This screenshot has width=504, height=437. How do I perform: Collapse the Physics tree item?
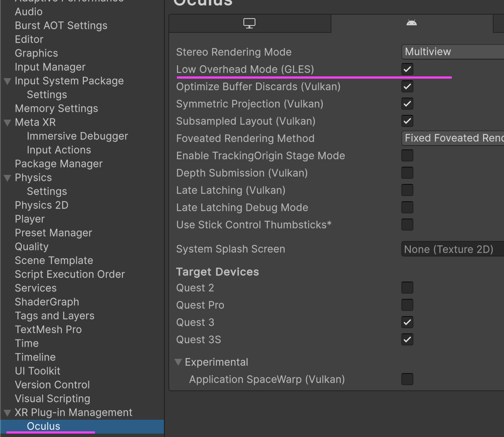pos(7,178)
